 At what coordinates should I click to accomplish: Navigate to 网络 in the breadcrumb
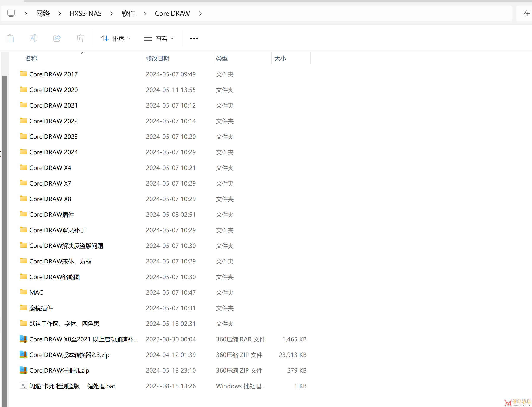coord(43,13)
